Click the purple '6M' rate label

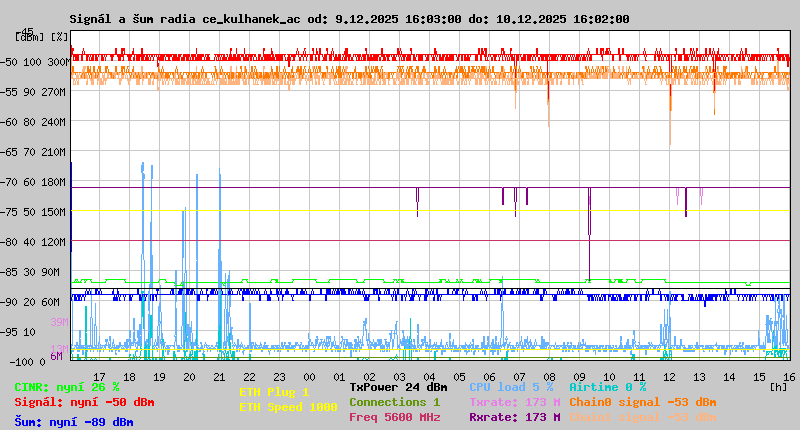tap(56, 356)
